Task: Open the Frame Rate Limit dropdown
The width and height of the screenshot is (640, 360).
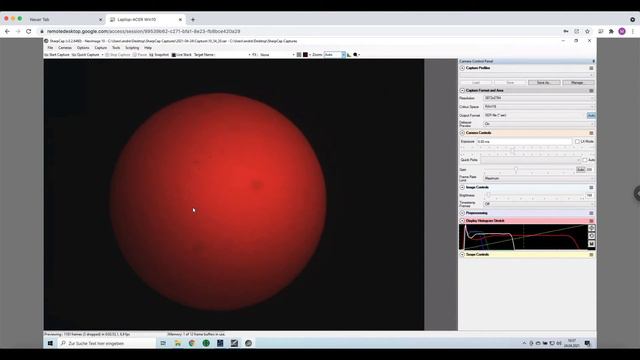Action: 539,178
